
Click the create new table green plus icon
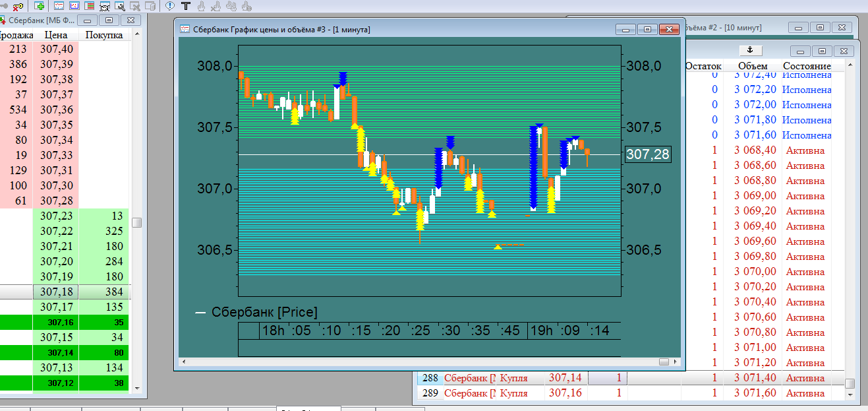click(x=39, y=6)
